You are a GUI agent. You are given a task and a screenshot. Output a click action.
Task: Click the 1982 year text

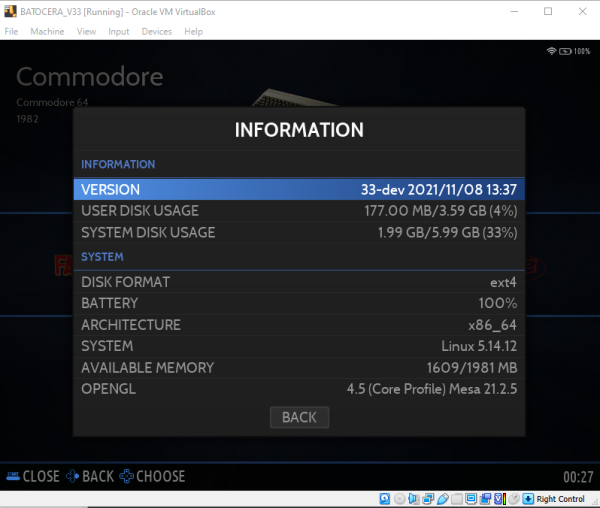27,119
